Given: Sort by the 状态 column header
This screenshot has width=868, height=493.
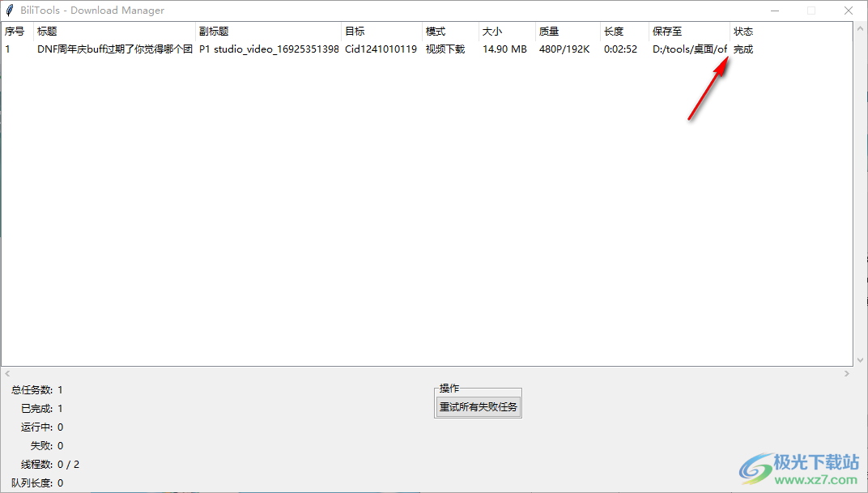Looking at the screenshot, I should [742, 31].
